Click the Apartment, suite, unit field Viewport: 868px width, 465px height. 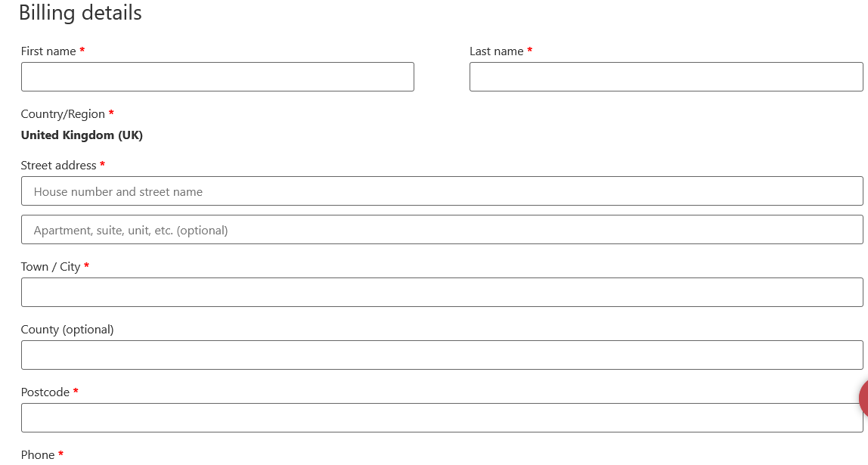[x=442, y=229]
